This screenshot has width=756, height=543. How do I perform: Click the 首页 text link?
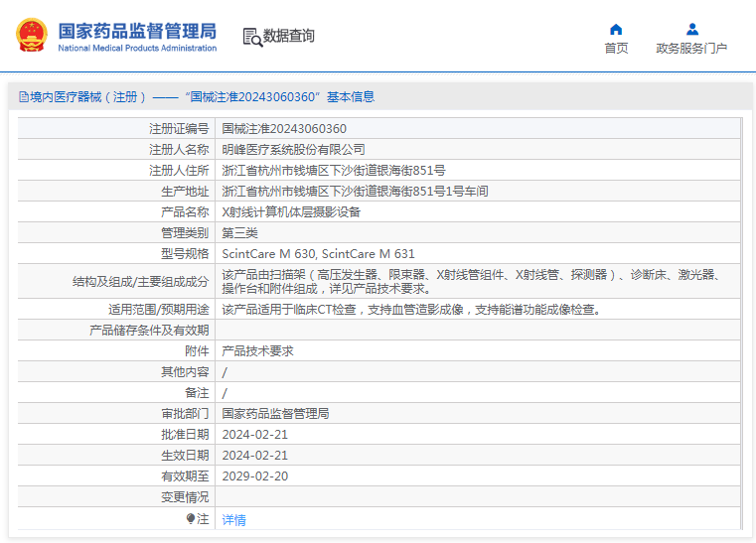click(x=616, y=49)
